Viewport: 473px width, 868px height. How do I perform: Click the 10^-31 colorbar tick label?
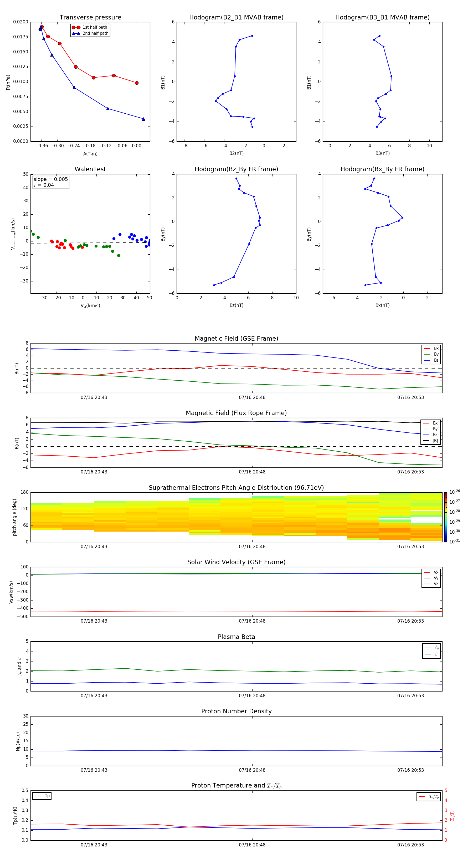tap(455, 542)
